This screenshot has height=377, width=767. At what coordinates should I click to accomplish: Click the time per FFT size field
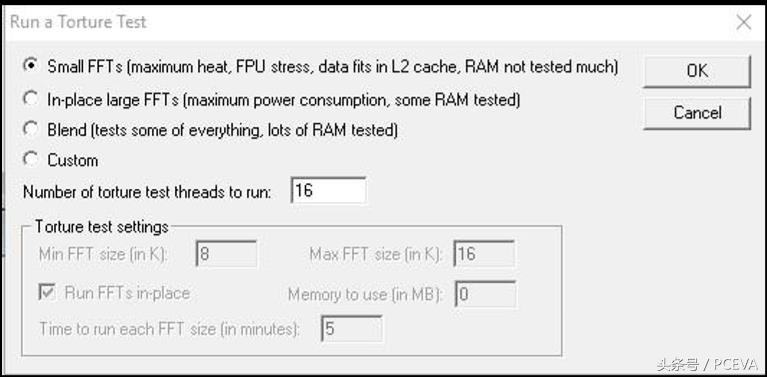[352, 329]
